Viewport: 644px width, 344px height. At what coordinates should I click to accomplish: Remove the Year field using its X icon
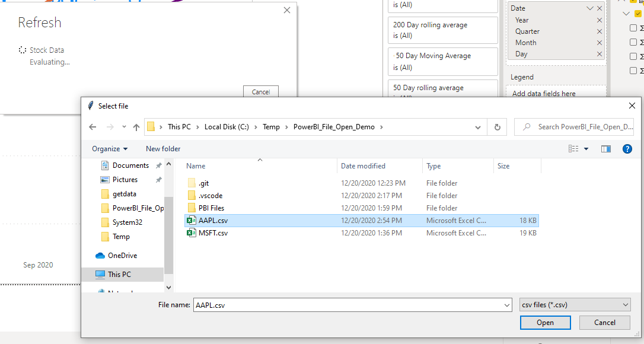click(x=600, y=20)
